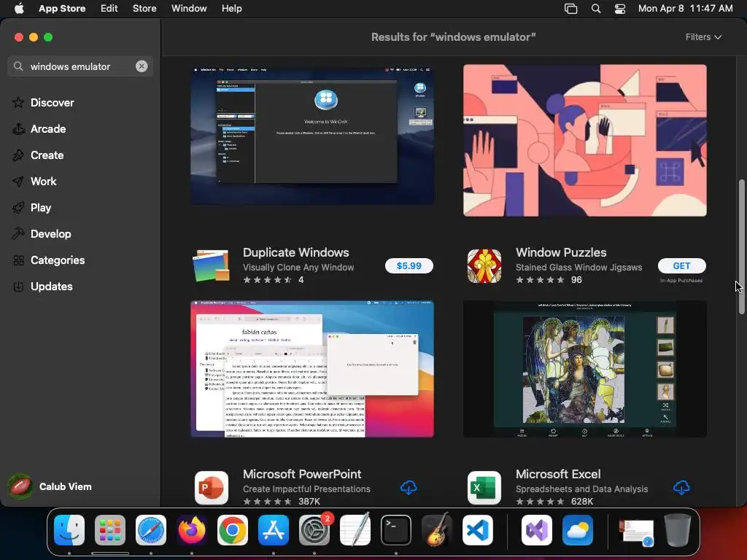This screenshot has height=560, width=747.
Task: Open the Store menu
Action: (144, 8)
